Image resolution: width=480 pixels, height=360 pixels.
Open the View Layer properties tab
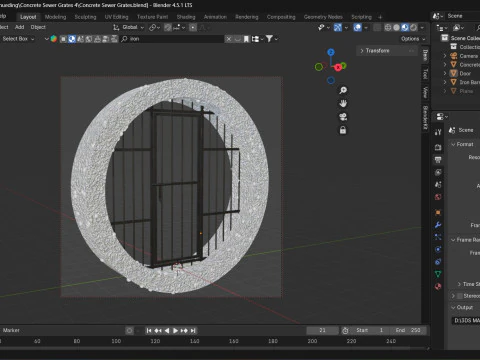438,172
